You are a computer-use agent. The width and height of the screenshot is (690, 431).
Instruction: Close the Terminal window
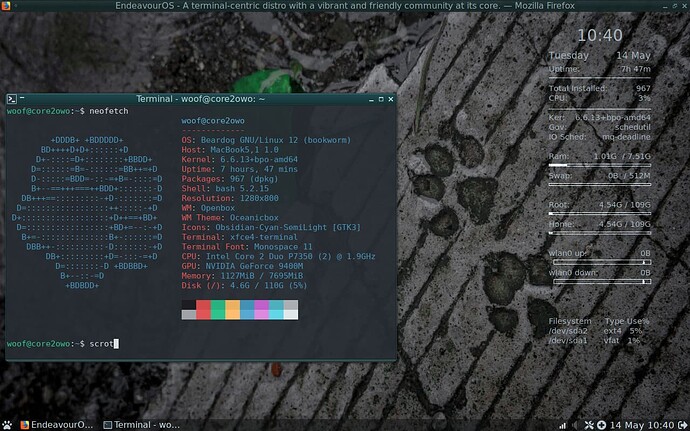[x=390, y=99]
